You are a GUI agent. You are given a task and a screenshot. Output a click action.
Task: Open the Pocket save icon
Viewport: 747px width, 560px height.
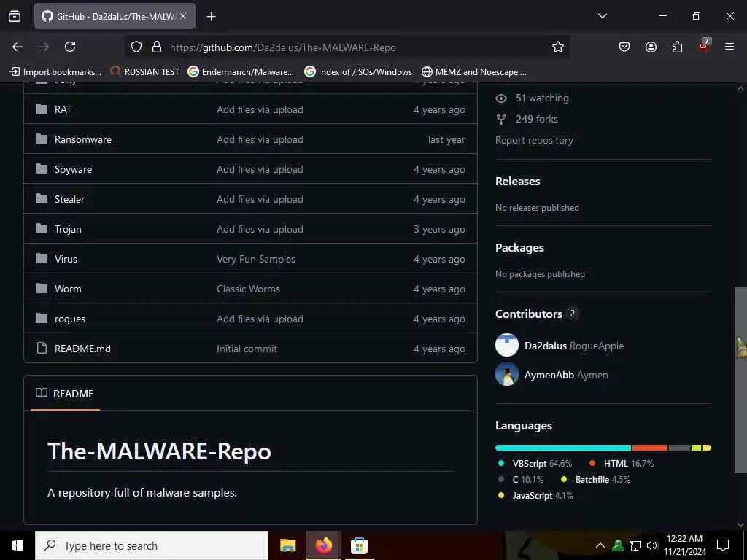[624, 47]
